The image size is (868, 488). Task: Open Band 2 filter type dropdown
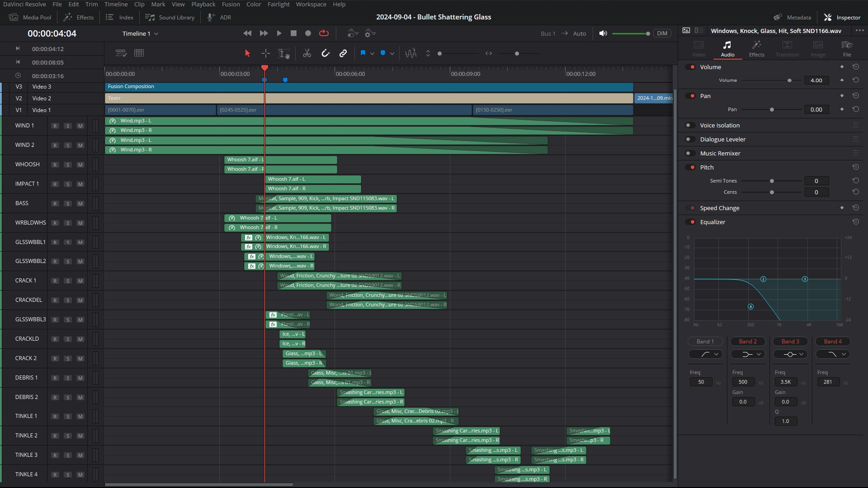click(x=748, y=354)
